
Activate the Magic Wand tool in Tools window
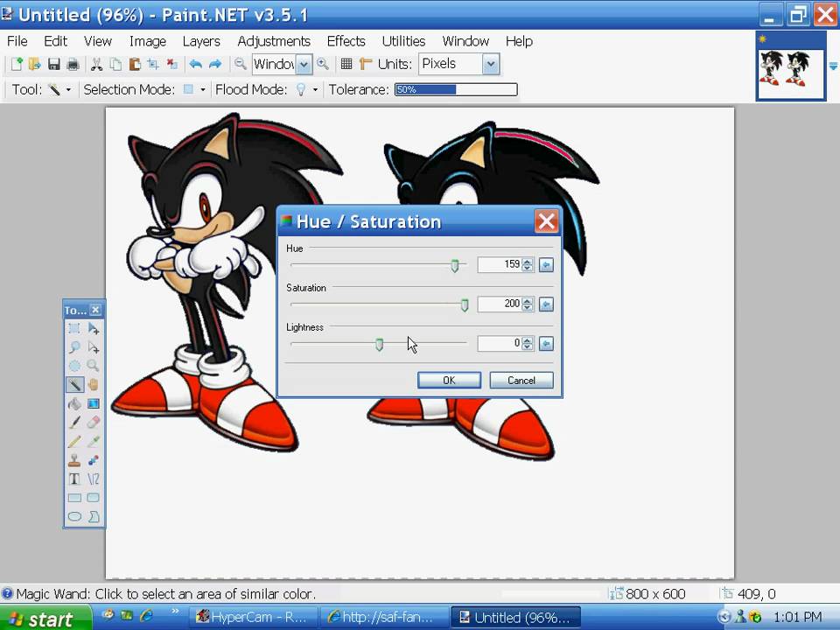coord(74,385)
